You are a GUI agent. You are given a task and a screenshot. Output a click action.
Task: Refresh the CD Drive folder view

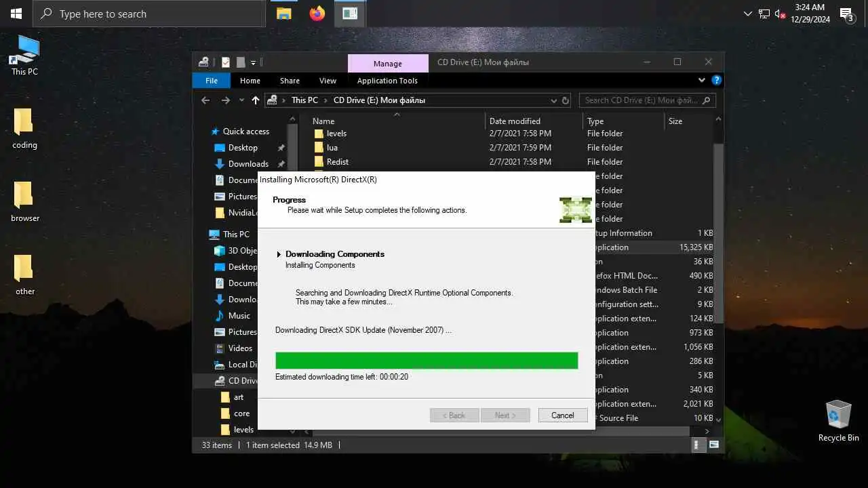click(565, 100)
